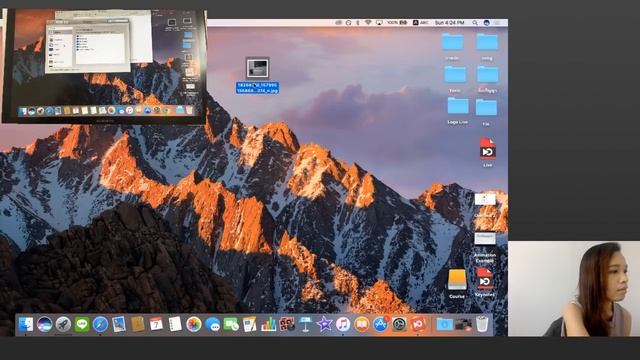This screenshot has height=360, width=640.
Task: Open iTunes music icon in Dock
Action: coord(343,324)
